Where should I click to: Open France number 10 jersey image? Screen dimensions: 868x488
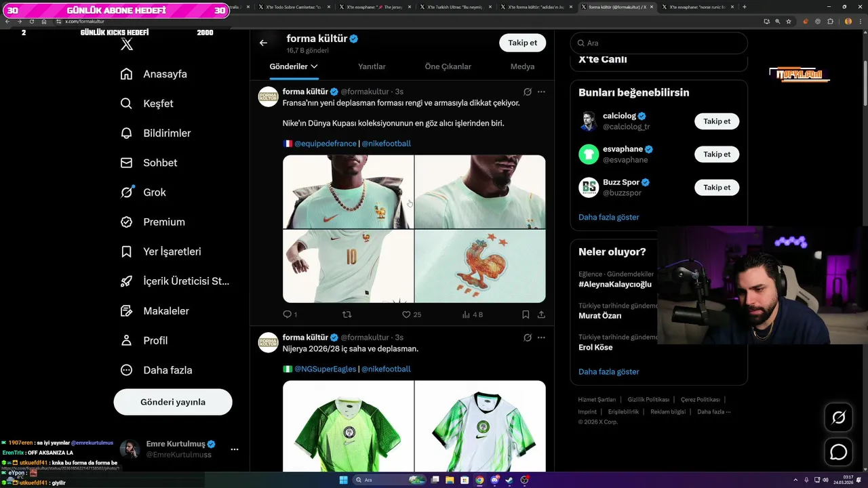point(348,266)
